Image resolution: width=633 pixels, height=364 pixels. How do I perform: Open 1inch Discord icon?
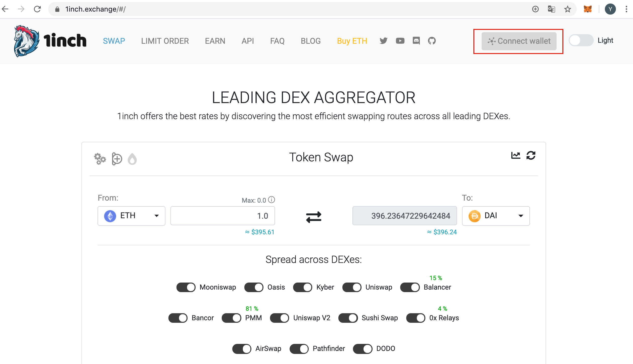[x=416, y=41]
